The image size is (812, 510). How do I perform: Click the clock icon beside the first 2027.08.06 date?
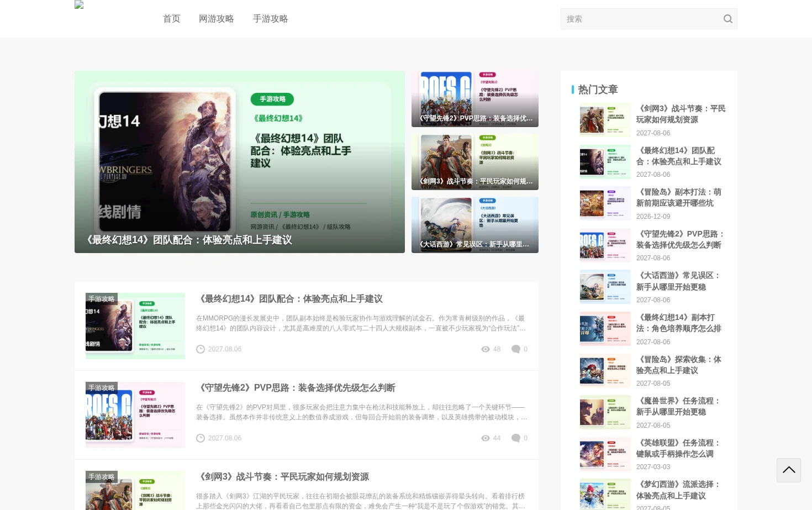click(x=201, y=349)
